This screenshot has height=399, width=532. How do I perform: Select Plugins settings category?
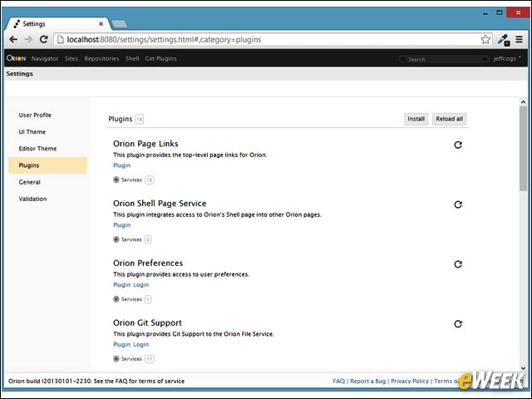click(47, 165)
